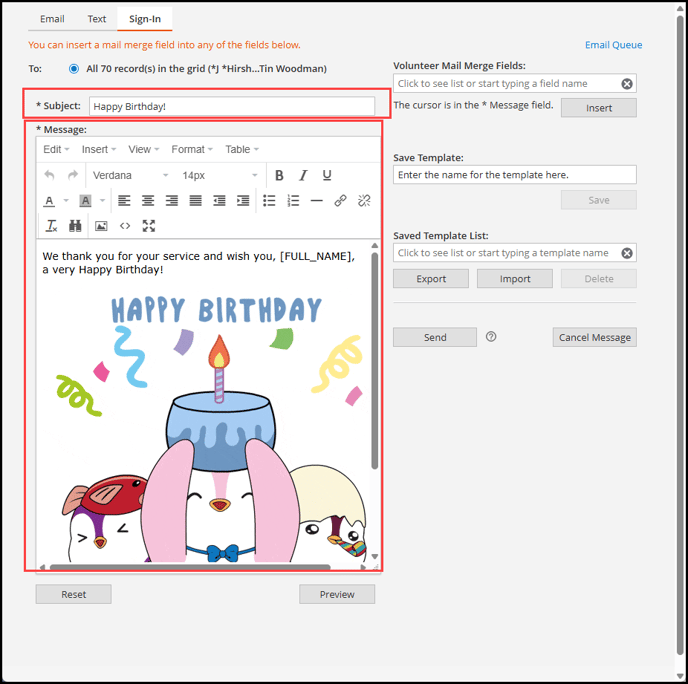
Task: Open Saved Template List combo box
Action: click(x=514, y=253)
